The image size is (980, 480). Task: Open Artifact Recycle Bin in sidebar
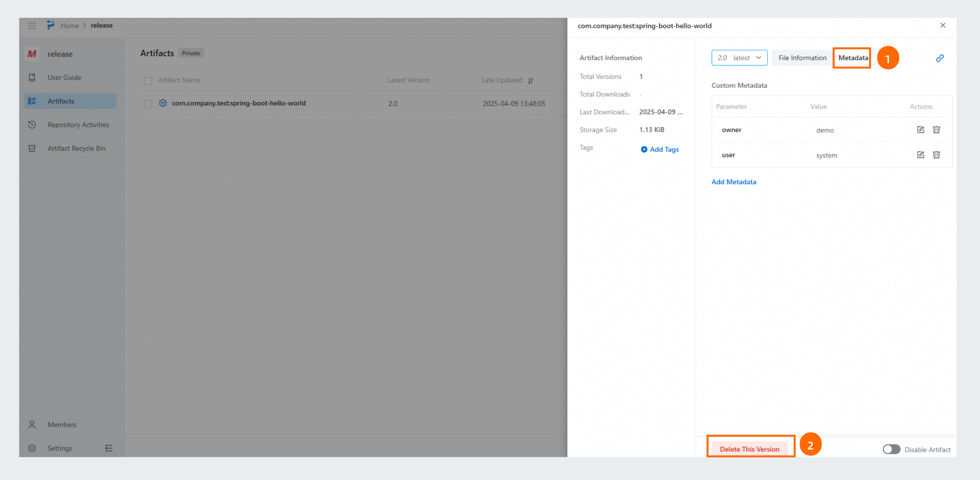76,148
